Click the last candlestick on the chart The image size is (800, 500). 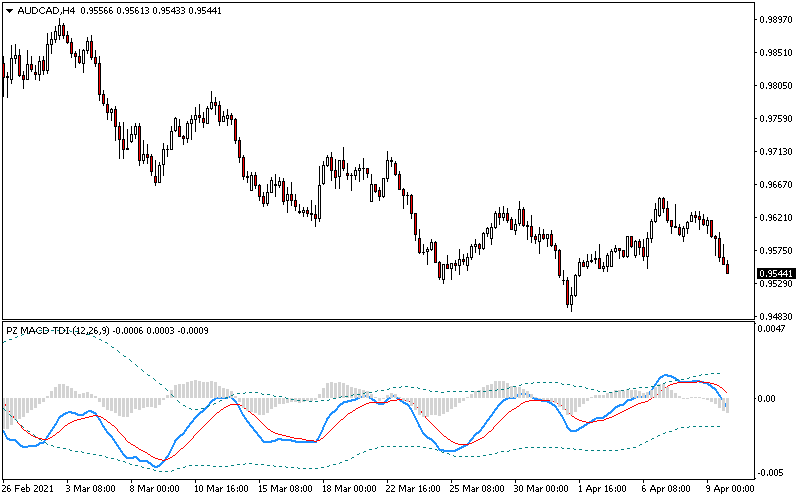coord(727,267)
